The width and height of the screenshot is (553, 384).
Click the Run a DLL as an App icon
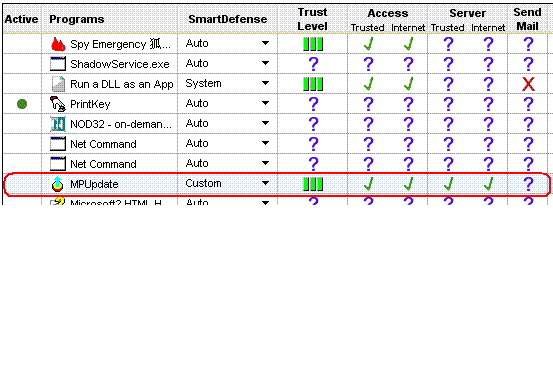click(x=58, y=84)
